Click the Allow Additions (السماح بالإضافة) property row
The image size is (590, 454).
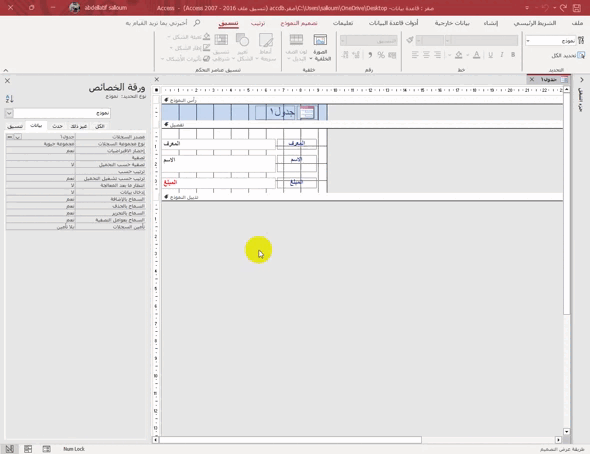click(75, 199)
